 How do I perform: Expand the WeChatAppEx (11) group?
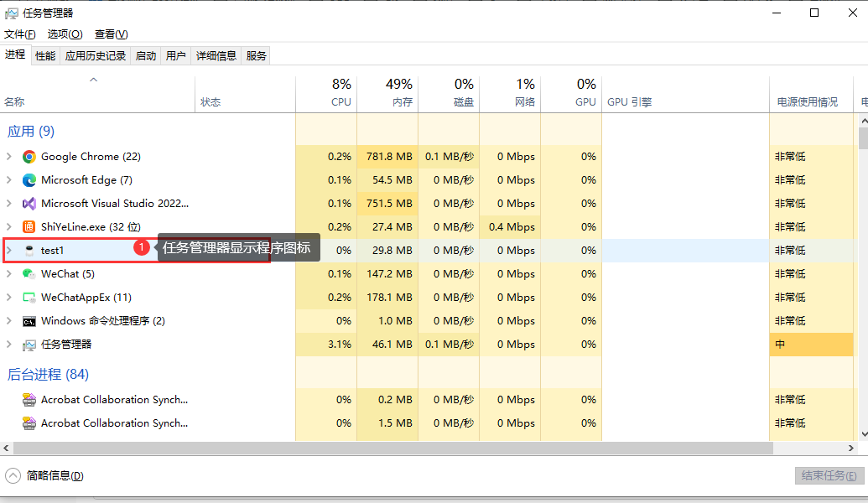tap(9, 298)
